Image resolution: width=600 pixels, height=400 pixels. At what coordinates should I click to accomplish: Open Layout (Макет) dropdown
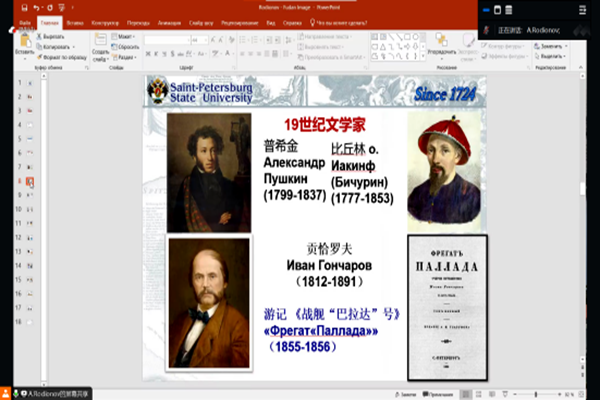click(x=124, y=36)
